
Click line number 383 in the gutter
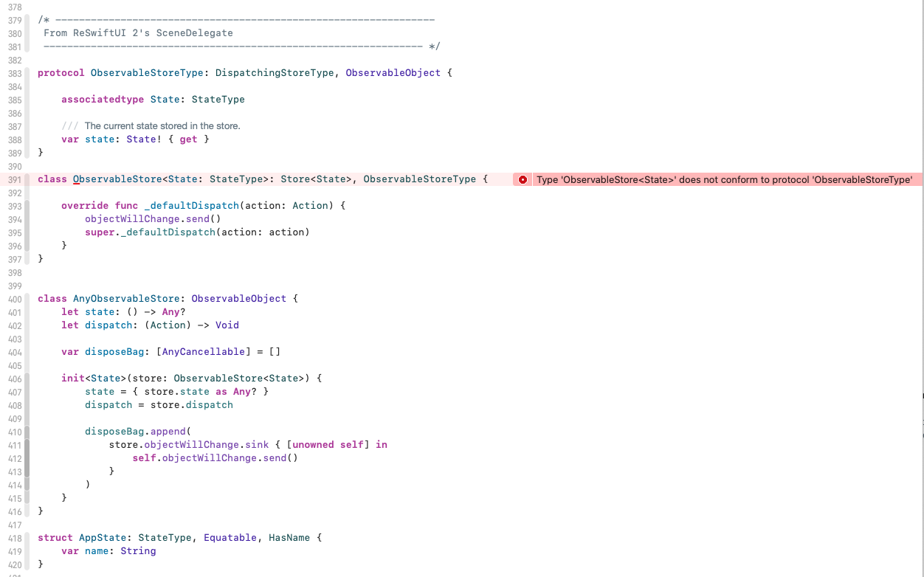15,73
